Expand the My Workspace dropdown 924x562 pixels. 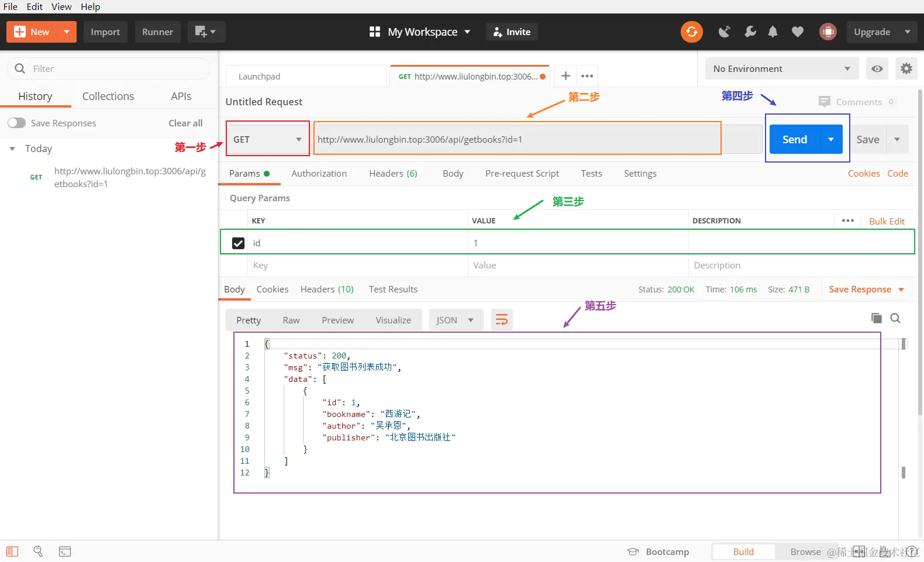click(467, 32)
